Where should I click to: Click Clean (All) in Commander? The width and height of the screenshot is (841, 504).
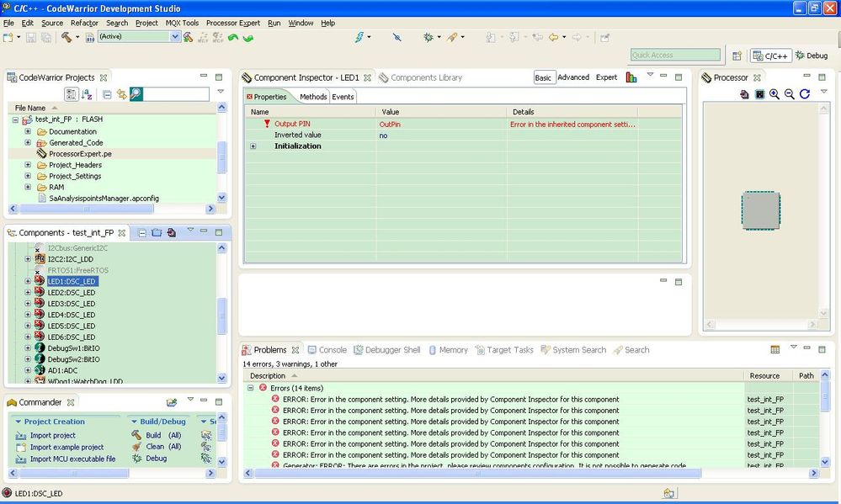(x=163, y=447)
